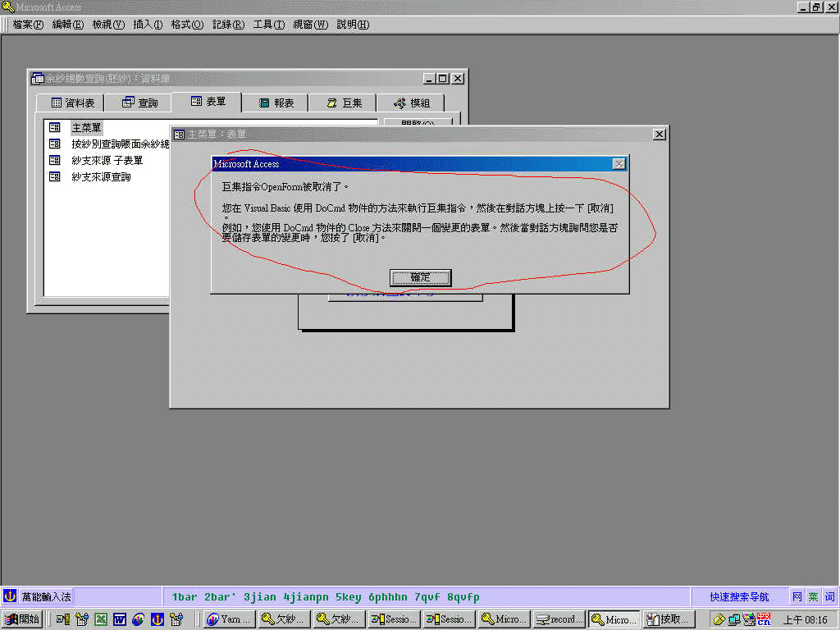Launch Word from the quick launch bar
Screen dimensions: 840x630
(x=120, y=620)
